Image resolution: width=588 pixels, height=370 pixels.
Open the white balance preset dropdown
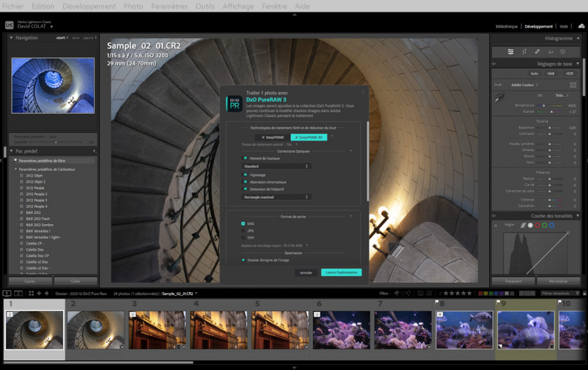(x=562, y=96)
